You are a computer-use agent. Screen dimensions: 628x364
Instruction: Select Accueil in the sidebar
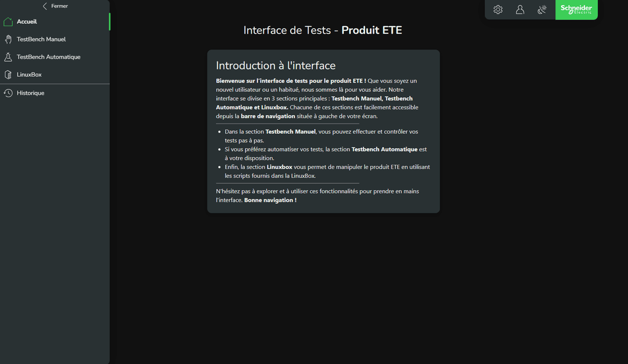pos(27,22)
